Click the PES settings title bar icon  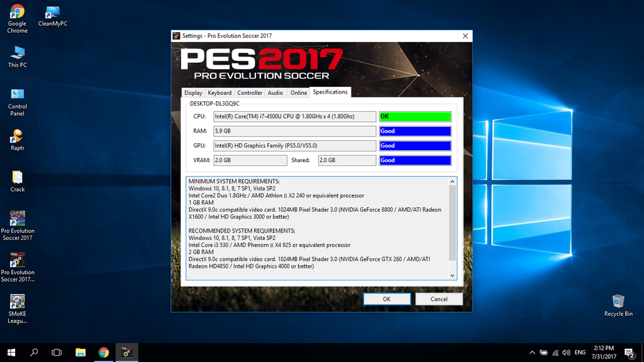(176, 36)
